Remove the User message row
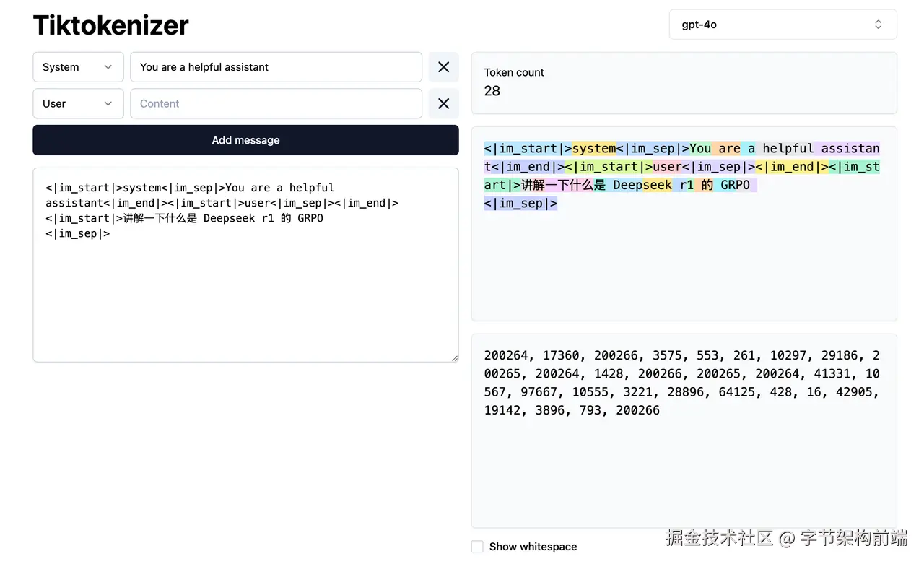The image size is (924, 564). pyautogui.click(x=444, y=103)
